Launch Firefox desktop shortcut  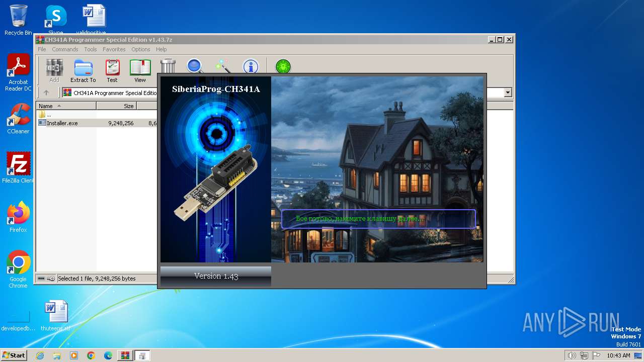pyautogui.click(x=18, y=217)
